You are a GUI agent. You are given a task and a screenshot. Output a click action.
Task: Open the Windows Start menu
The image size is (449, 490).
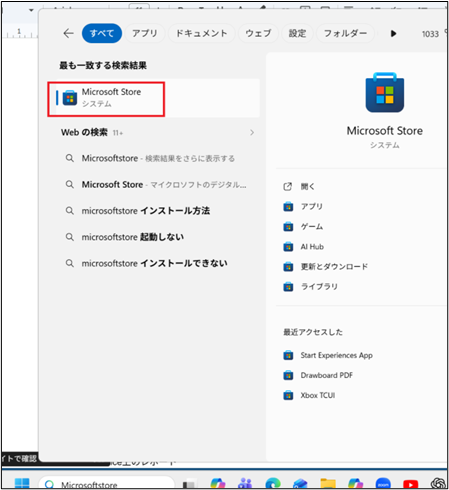[22, 483]
